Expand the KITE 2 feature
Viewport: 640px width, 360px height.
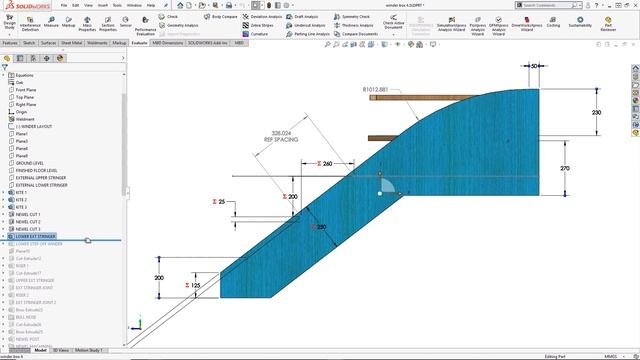(4, 200)
